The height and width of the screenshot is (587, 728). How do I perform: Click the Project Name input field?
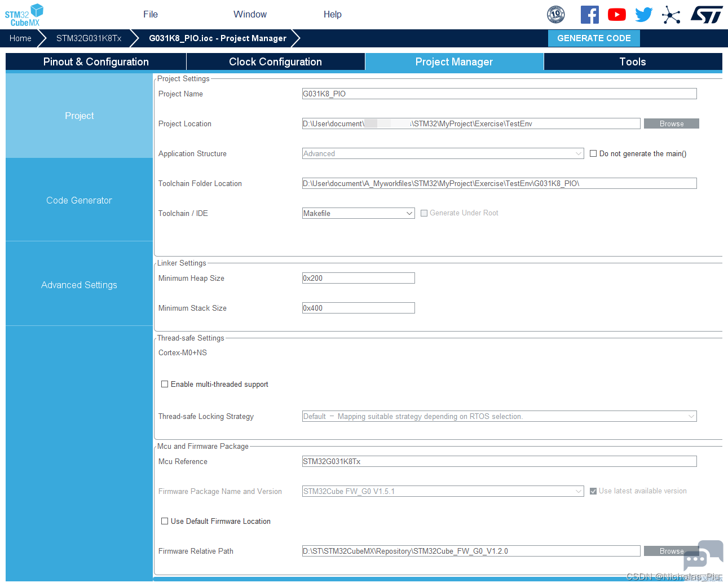500,94
